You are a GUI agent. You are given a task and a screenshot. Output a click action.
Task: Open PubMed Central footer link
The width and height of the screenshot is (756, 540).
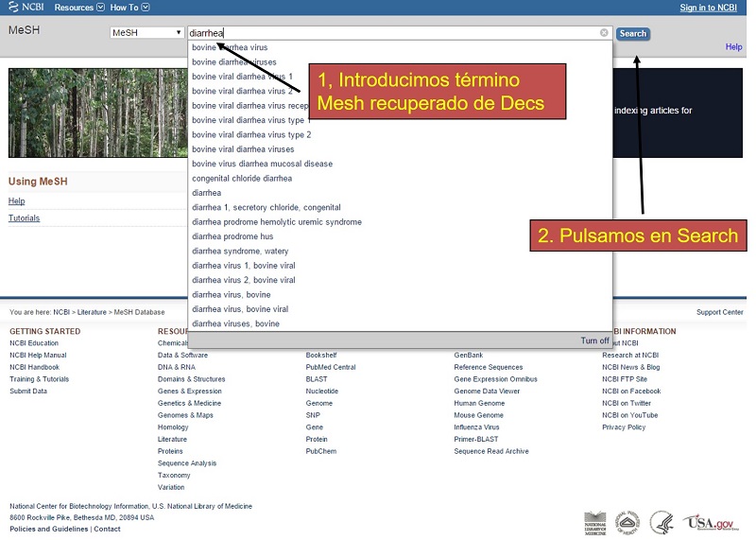331,367
